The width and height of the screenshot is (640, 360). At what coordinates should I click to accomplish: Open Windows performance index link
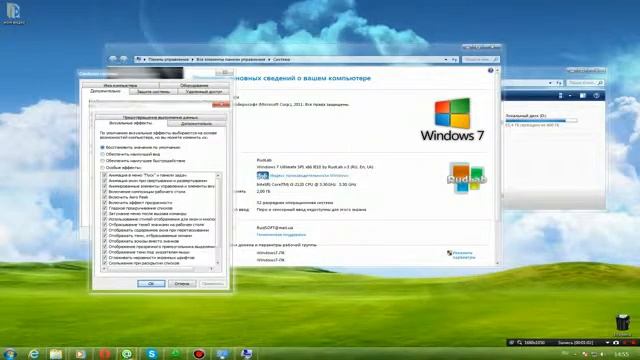coord(309,176)
